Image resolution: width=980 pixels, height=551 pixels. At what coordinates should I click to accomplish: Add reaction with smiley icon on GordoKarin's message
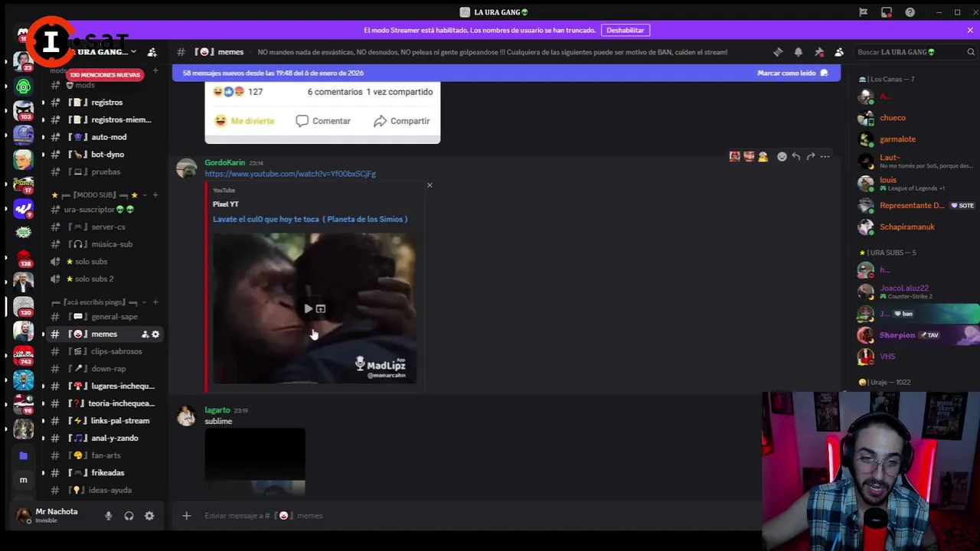(782, 157)
